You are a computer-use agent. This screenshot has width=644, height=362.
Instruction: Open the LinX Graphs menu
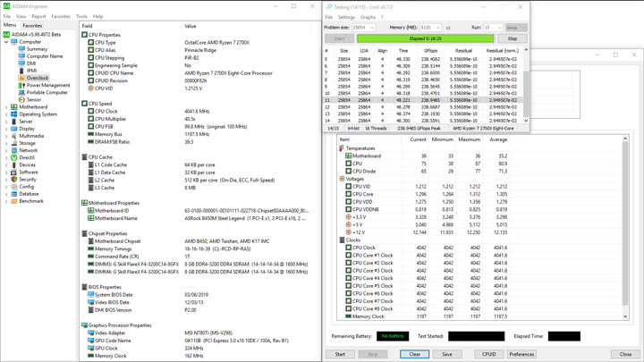(x=368, y=17)
